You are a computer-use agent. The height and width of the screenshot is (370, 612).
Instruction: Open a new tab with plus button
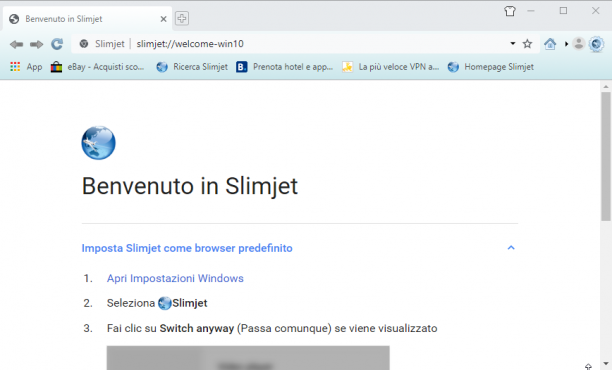181,18
